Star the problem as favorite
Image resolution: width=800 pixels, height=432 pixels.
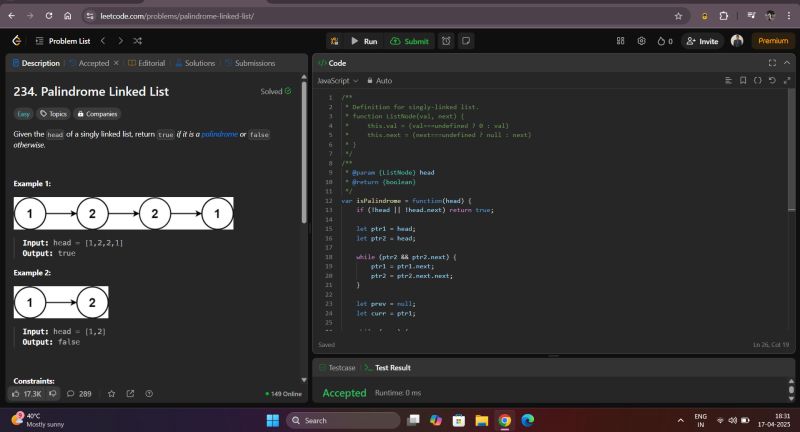pos(111,394)
